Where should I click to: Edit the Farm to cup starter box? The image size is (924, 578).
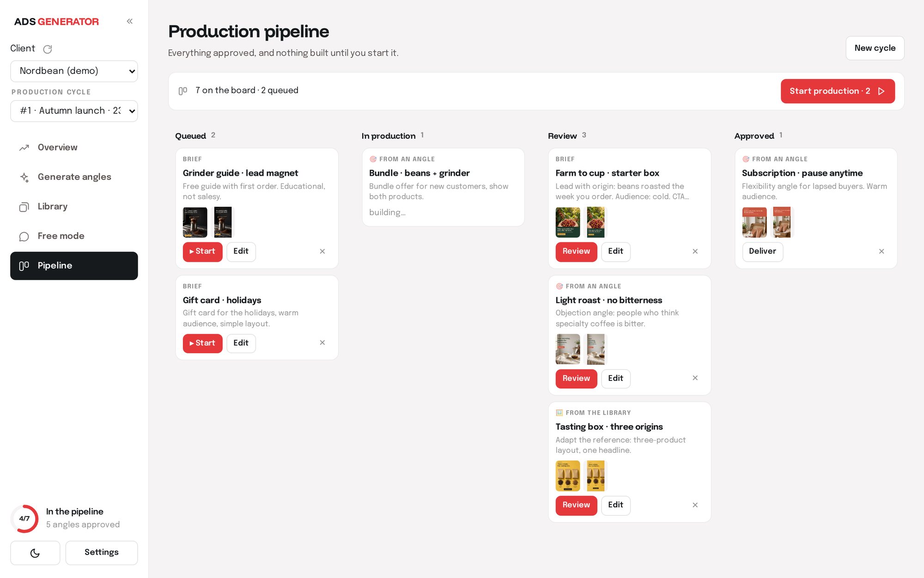pos(615,252)
